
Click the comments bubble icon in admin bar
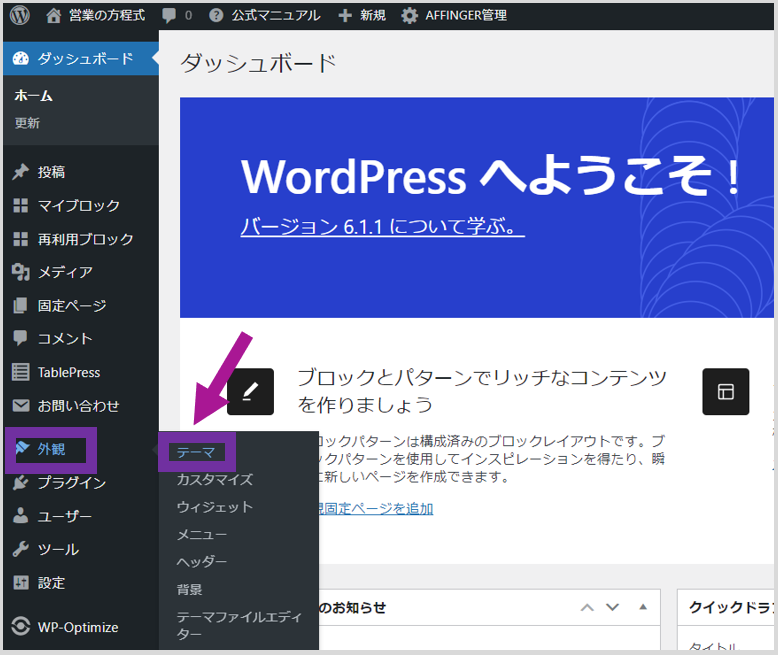click(169, 16)
